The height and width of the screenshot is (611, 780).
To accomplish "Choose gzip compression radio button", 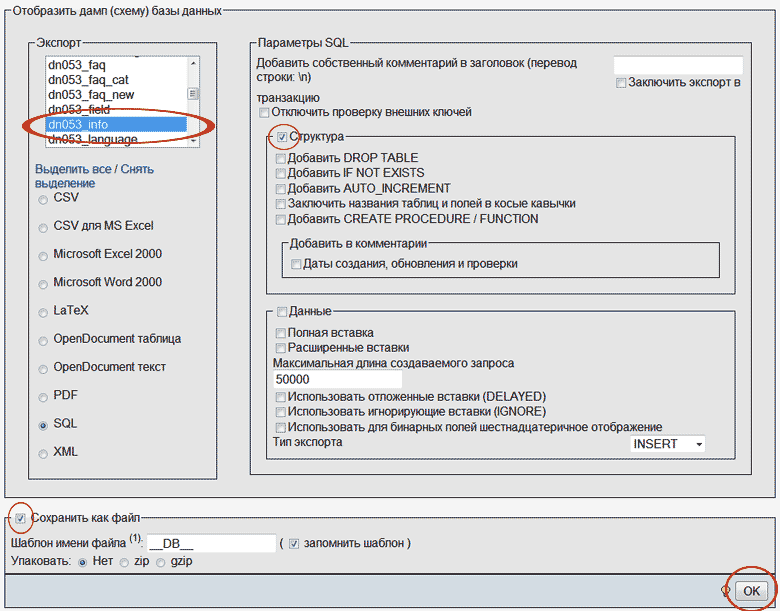I will tap(161, 562).
